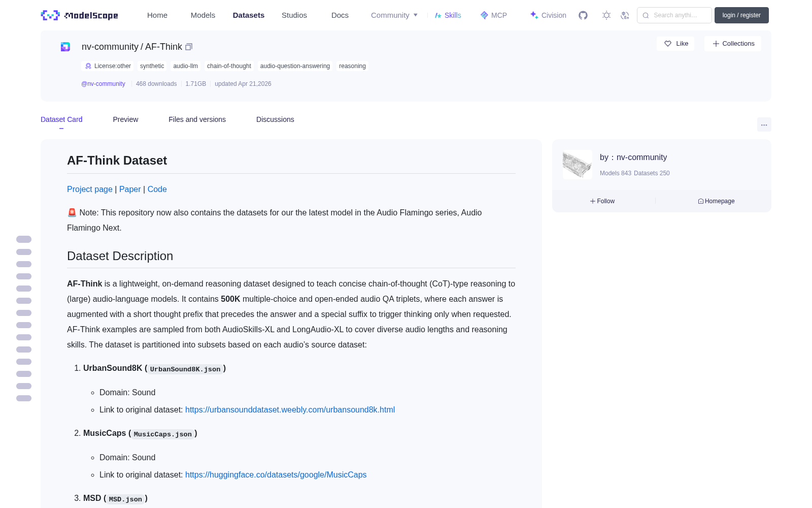
Task: Click the 468 downloads text
Action: [x=156, y=84]
